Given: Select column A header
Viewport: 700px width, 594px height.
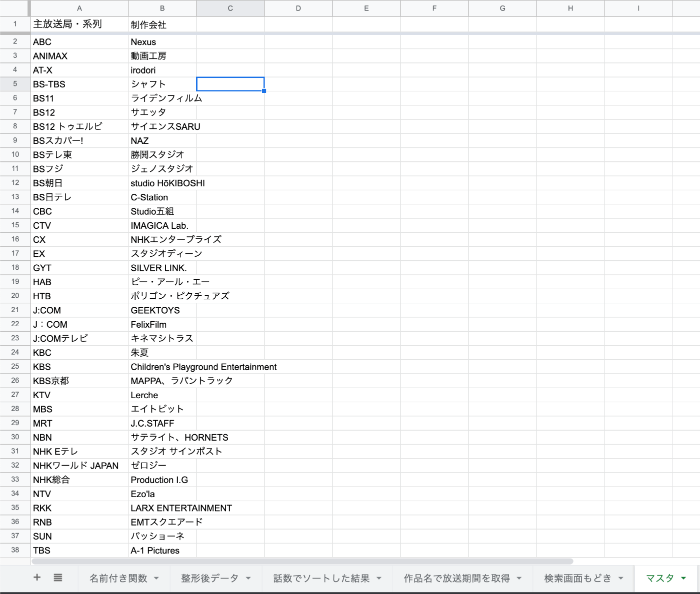Looking at the screenshot, I should click(x=79, y=8).
